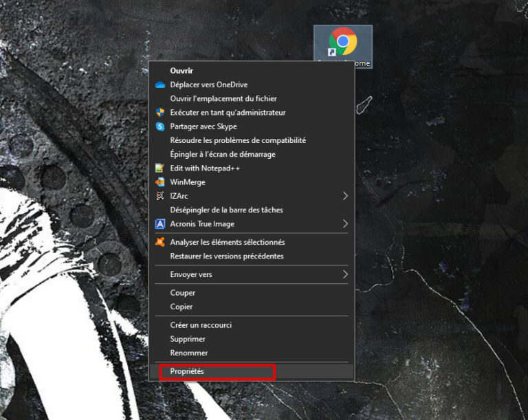Screen dimensions: 528x420
Task: Select Supprimer from the menu
Action: click(x=252, y=339)
